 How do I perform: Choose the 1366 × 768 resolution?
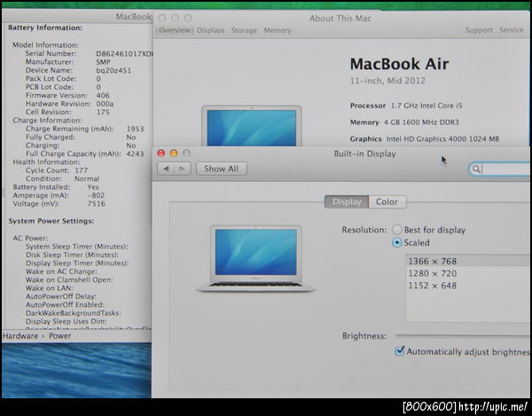467,262
